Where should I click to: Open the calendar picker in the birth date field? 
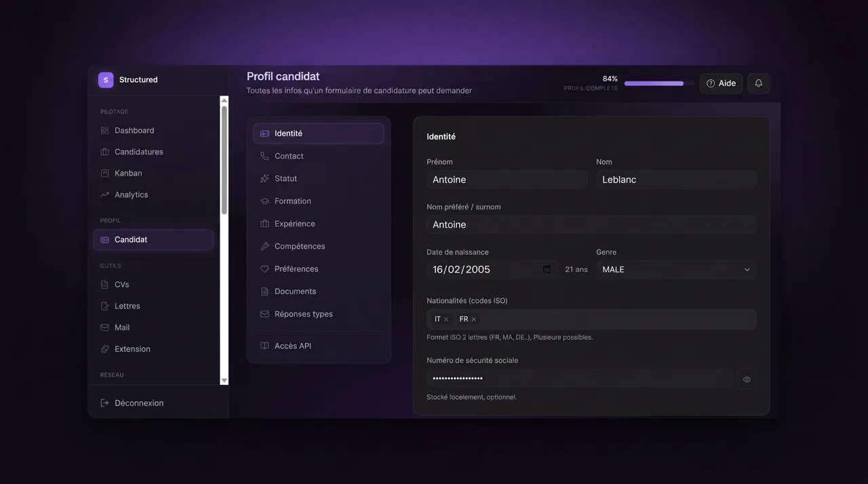(547, 269)
